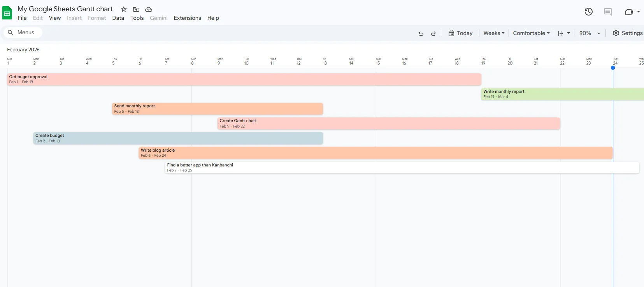Check the cloud save status icon
The image size is (644, 287).
[x=149, y=9]
